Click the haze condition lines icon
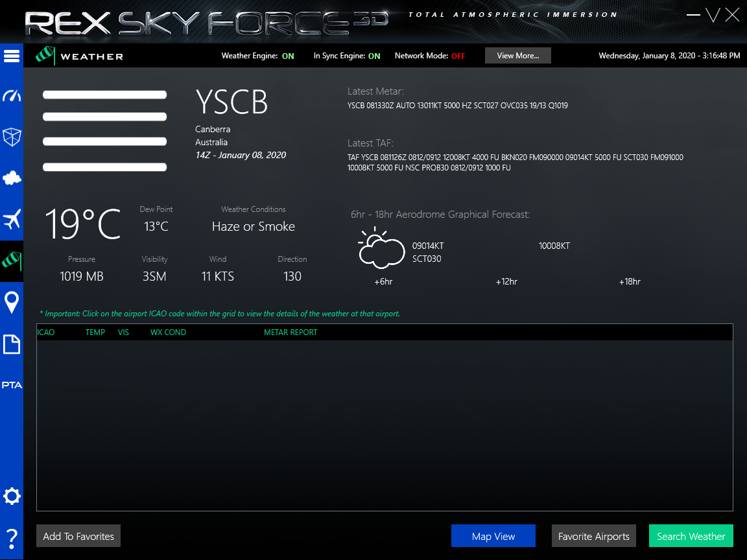Image resolution: width=747 pixels, height=560 pixels. (105, 130)
